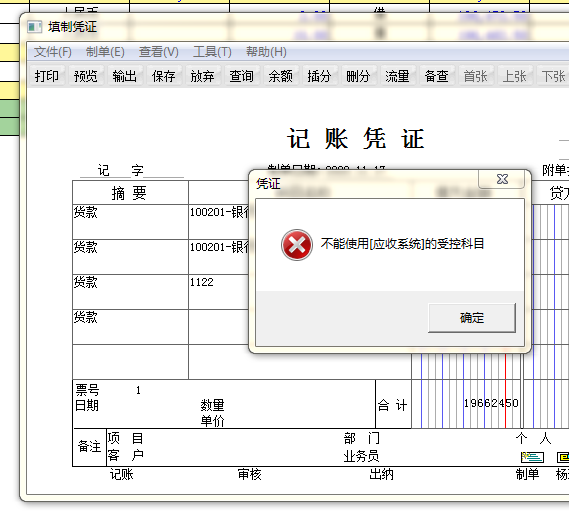The height and width of the screenshot is (517, 569).
Task: Click the green striped icon near 个人
Action: (532, 457)
